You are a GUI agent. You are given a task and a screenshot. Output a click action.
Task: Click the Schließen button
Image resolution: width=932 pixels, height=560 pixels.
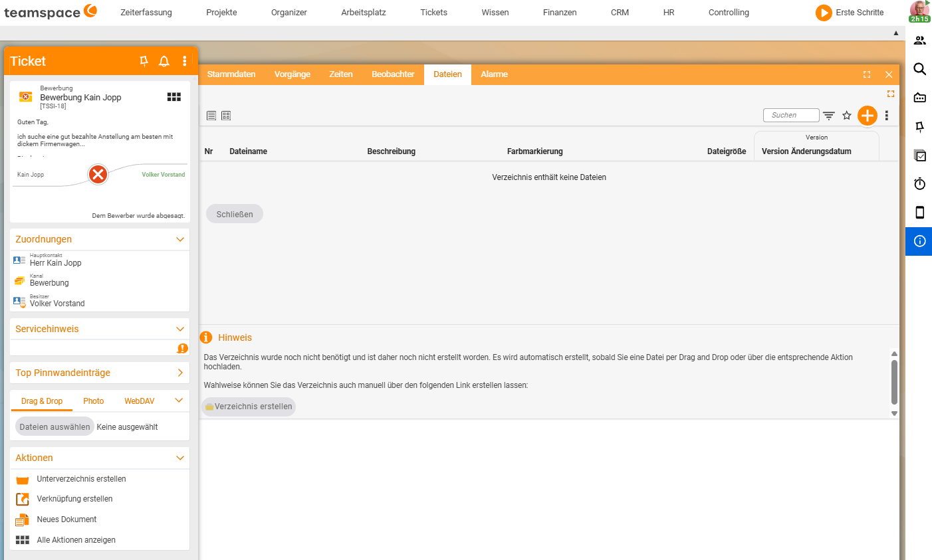pos(235,214)
